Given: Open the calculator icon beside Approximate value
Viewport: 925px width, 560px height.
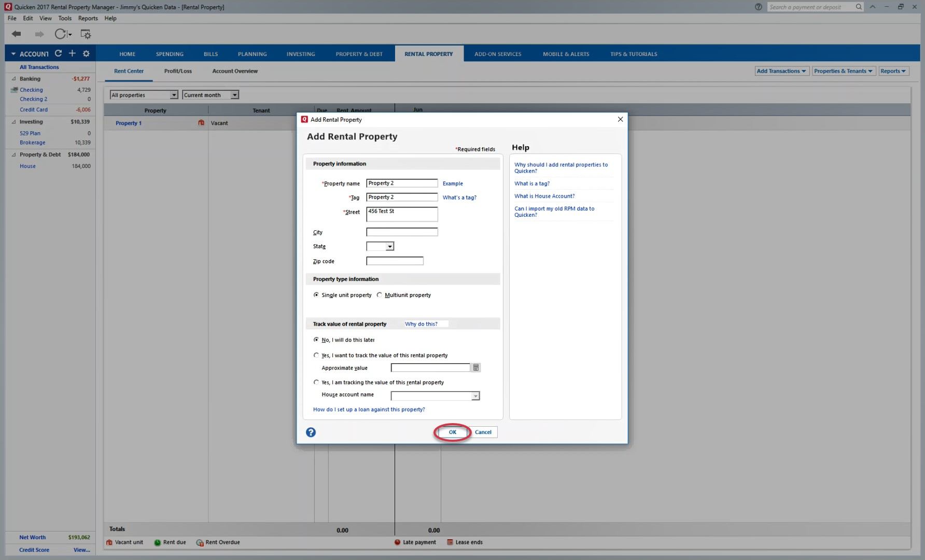Looking at the screenshot, I should (475, 368).
